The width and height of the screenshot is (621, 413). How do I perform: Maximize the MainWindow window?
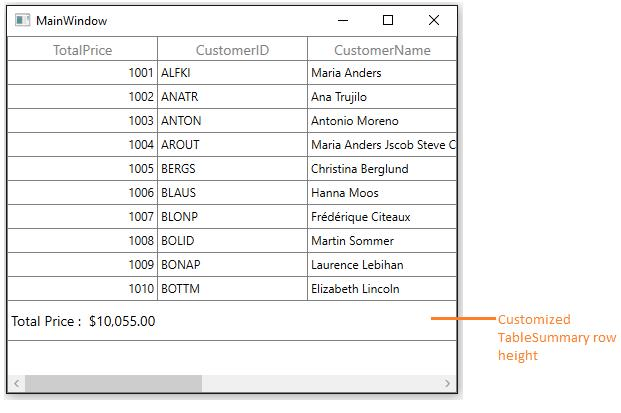tap(388, 20)
